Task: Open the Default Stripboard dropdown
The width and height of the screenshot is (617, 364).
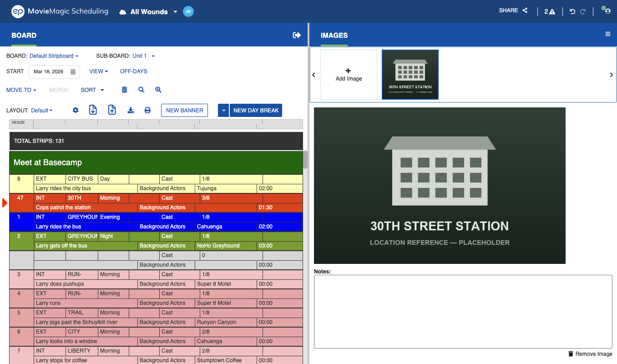Action: click(54, 56)
